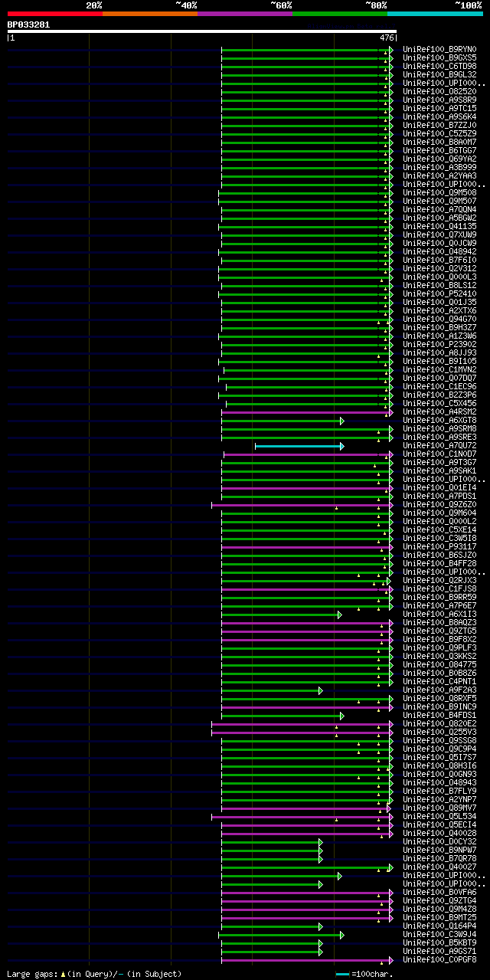Open hit UniRef100_B9RYN0

[439, 50]
